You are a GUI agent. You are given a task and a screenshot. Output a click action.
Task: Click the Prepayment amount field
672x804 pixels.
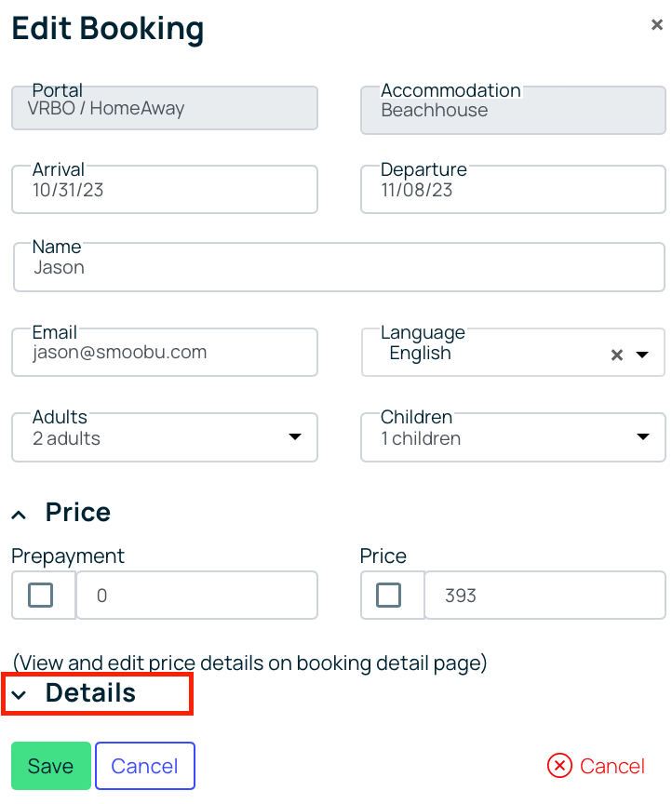[196, 595]
